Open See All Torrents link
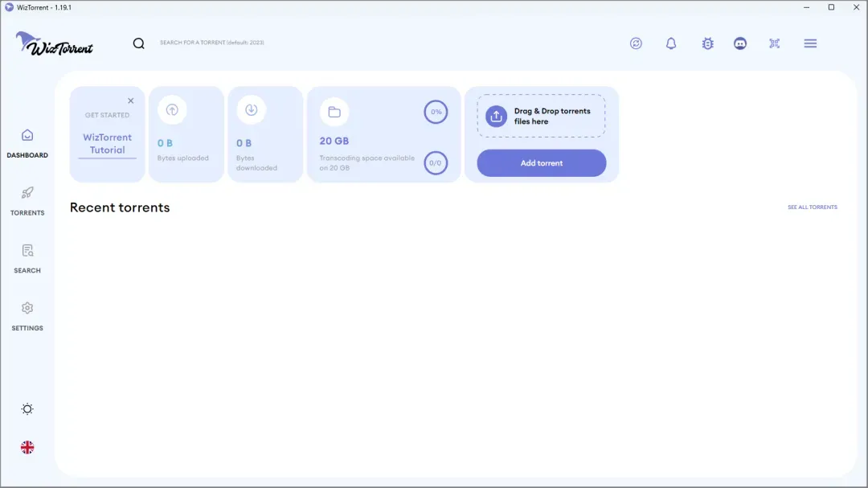 pyautogui.click(x=812, y=207)
